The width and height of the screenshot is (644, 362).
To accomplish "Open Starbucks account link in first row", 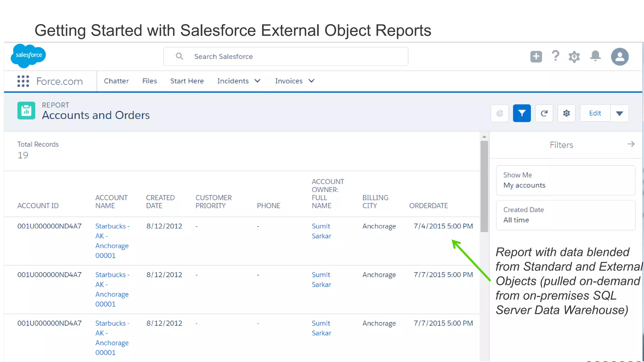I will pyautogui.click(x=112, y=241).
